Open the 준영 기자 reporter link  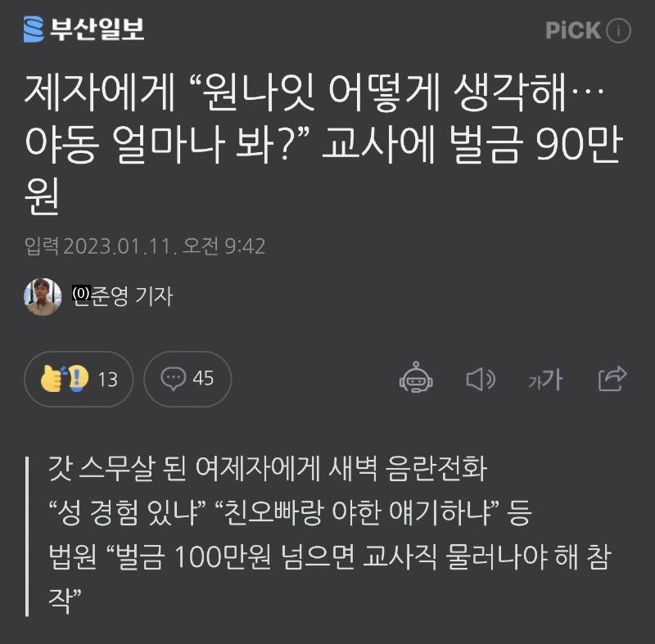[131, 296]
